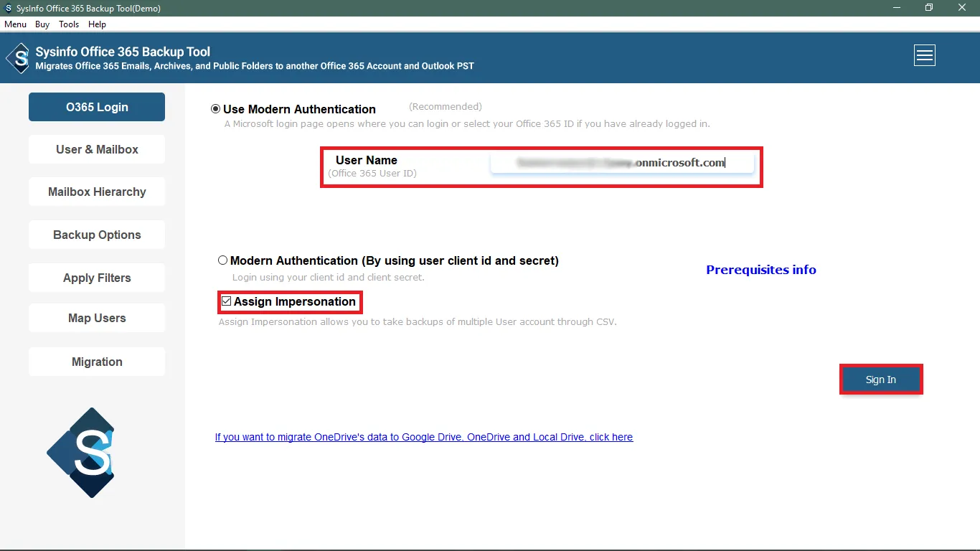The image size is (980, 551).
Task: Open the Mailbox Hierarchy step
Action: coord(97,192)
